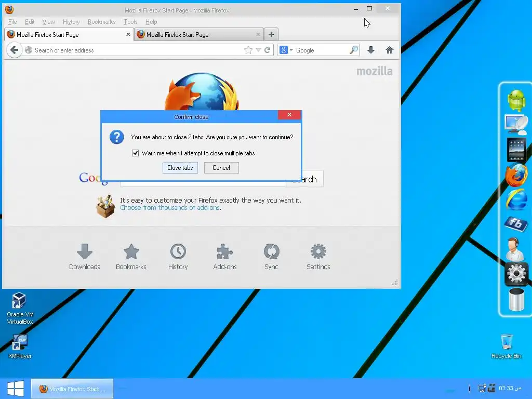The height and width of the screenshot is (399, 532).
Task: Close the first Mozilla Firefox Start Page tab
Action: tap(128, 34)
